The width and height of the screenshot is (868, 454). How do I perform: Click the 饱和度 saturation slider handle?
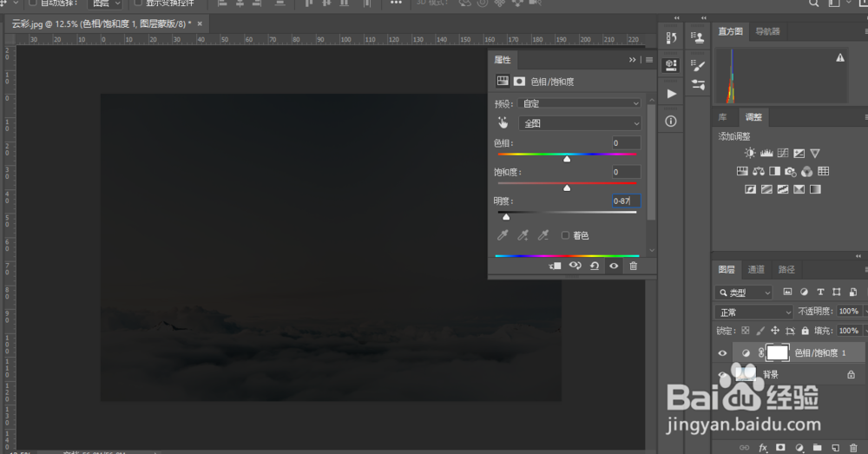(x=567, y=188)
